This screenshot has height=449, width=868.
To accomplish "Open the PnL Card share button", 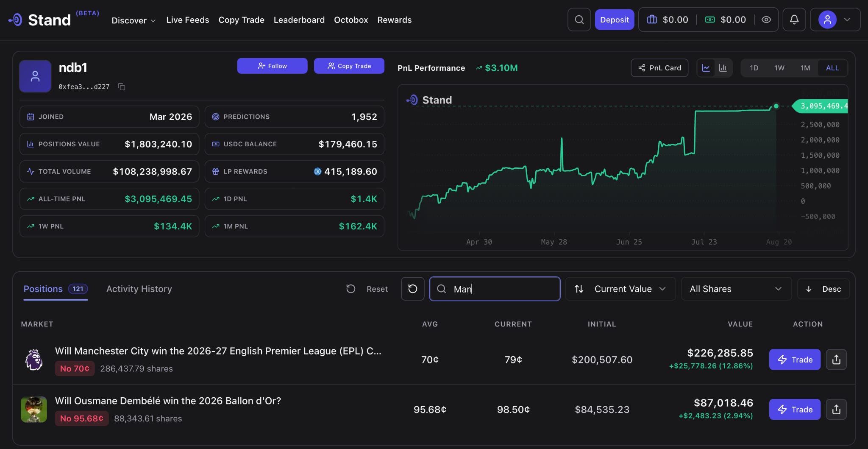I will coord(659,68).
